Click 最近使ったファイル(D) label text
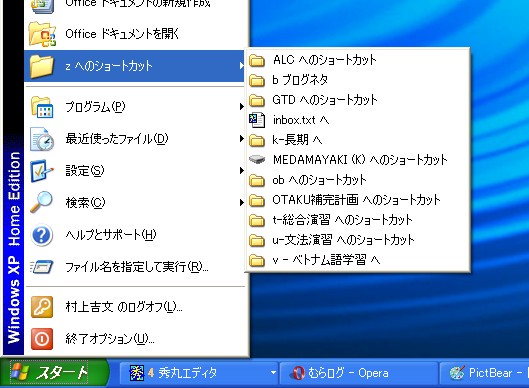 117,139
